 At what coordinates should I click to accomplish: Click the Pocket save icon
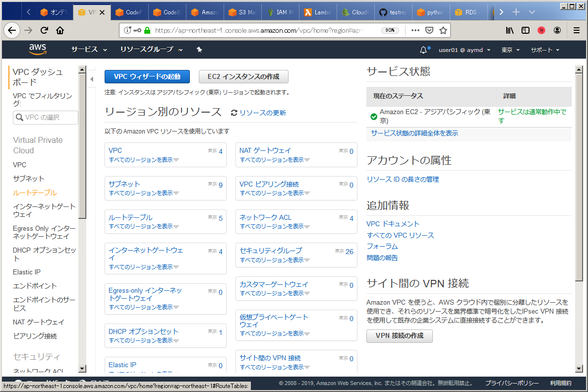click(x=429, y=30)
